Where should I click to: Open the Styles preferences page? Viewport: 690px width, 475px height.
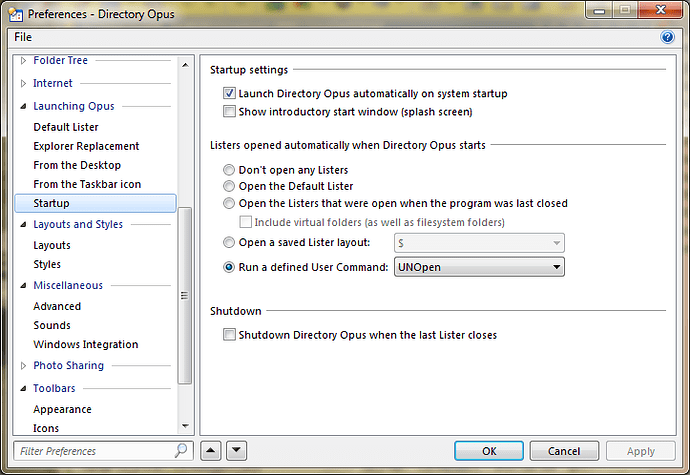click(x=47, y=264)
